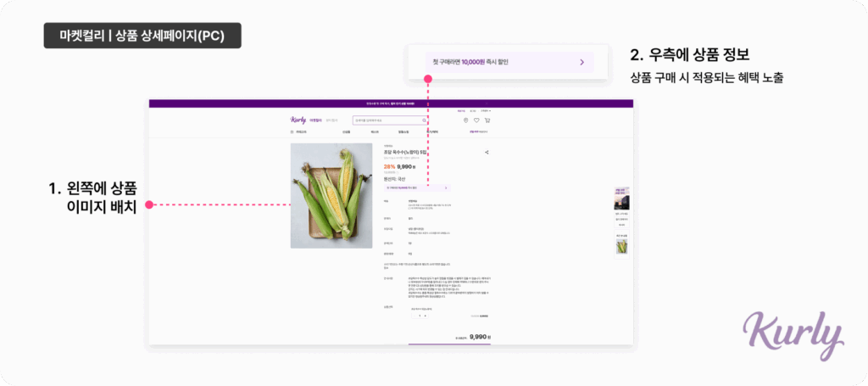Click the 로그인 link
Viewport: 868px width, 386px height.
point(473,111)
